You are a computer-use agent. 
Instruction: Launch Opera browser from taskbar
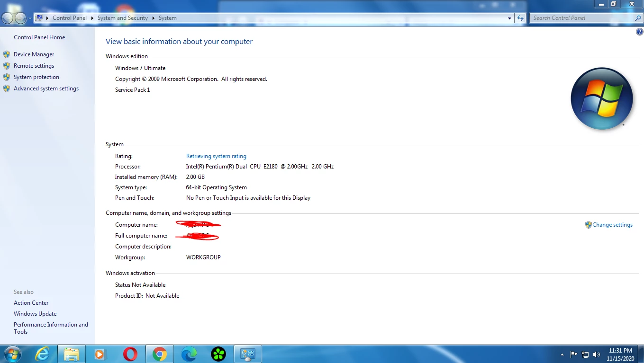click(x=130, y=354)
